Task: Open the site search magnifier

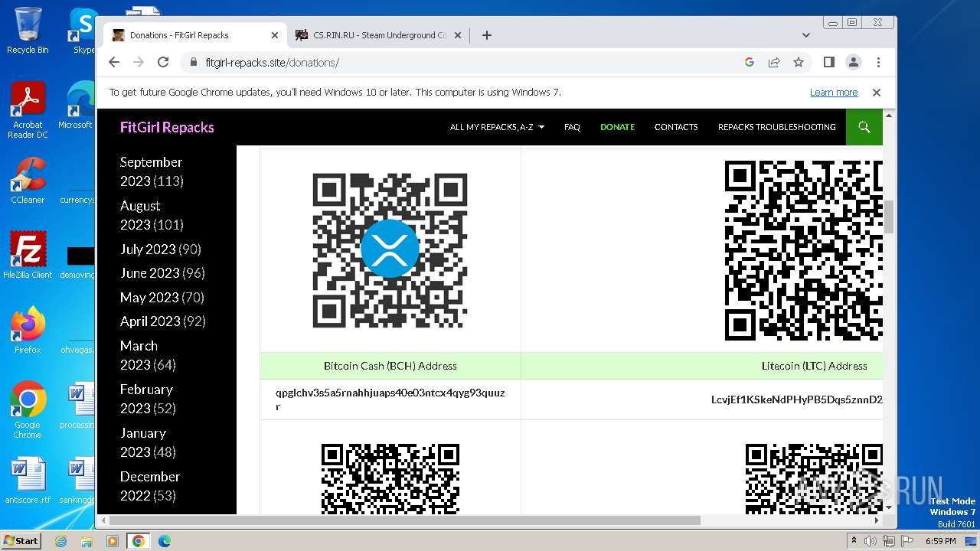Action: click(864, 127)
